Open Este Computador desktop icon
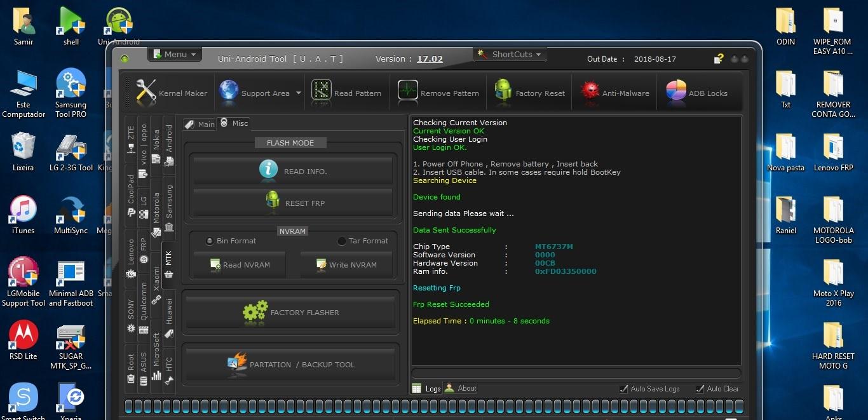Image resolution: width=868 pixels, height=420 pixels. [x=24, y=93]
